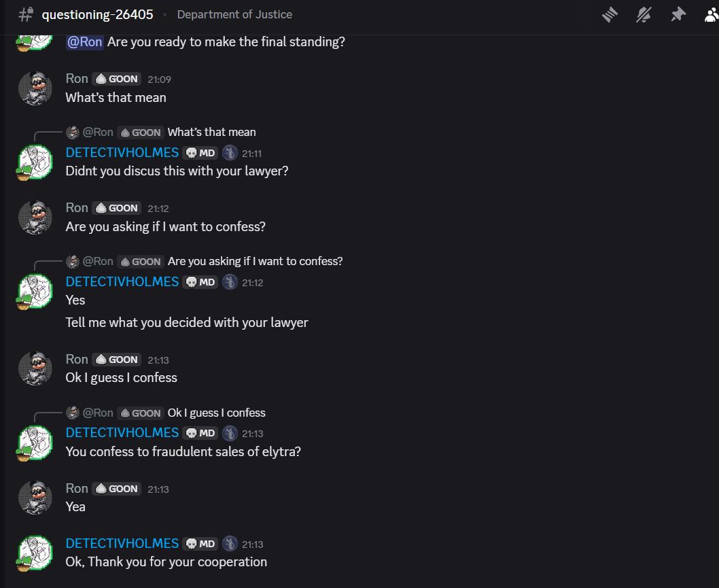The height and width of the screenshot is (588, 719).
Task: Click the @Ron mention in the message
Action: 84,41
